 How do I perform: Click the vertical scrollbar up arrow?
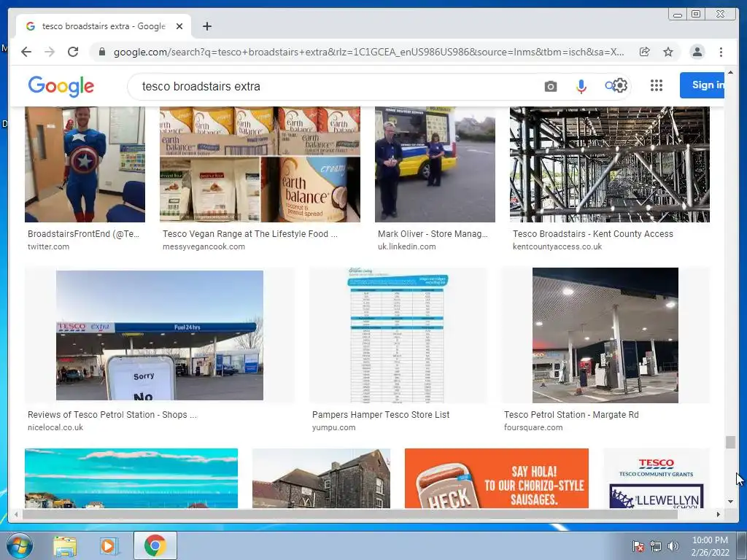730,72
